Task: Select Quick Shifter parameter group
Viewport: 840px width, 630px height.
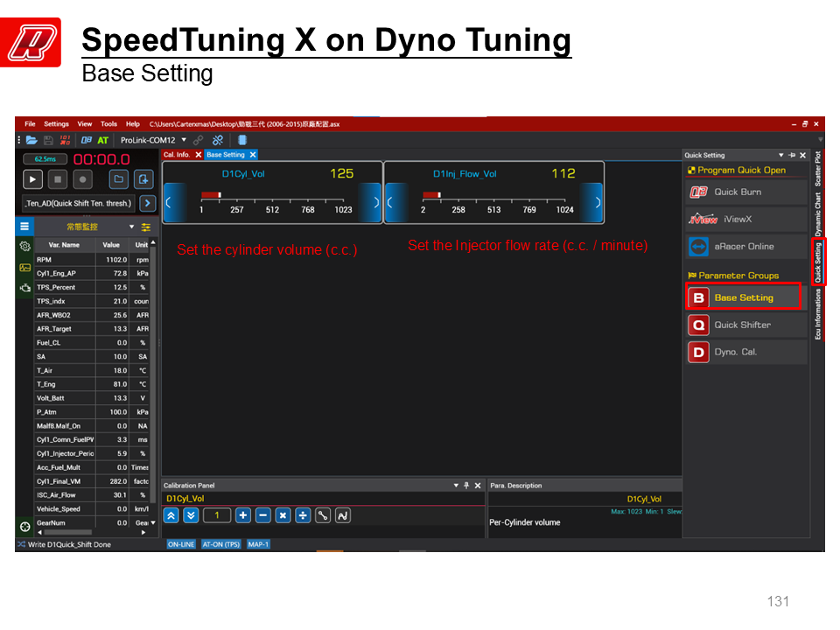Action: point(746,325)
